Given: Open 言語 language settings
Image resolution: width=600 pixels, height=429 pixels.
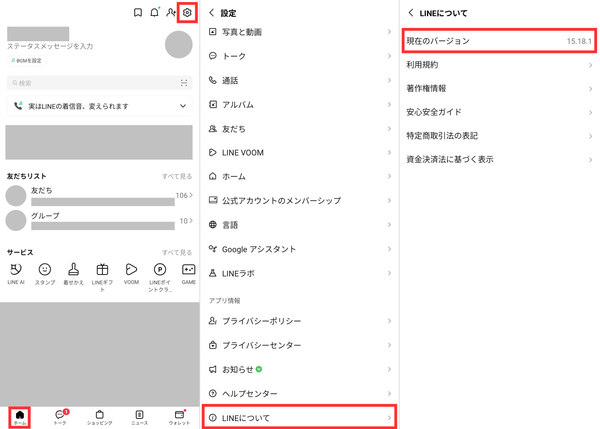Looking at the screenshot, I should 300,225.
